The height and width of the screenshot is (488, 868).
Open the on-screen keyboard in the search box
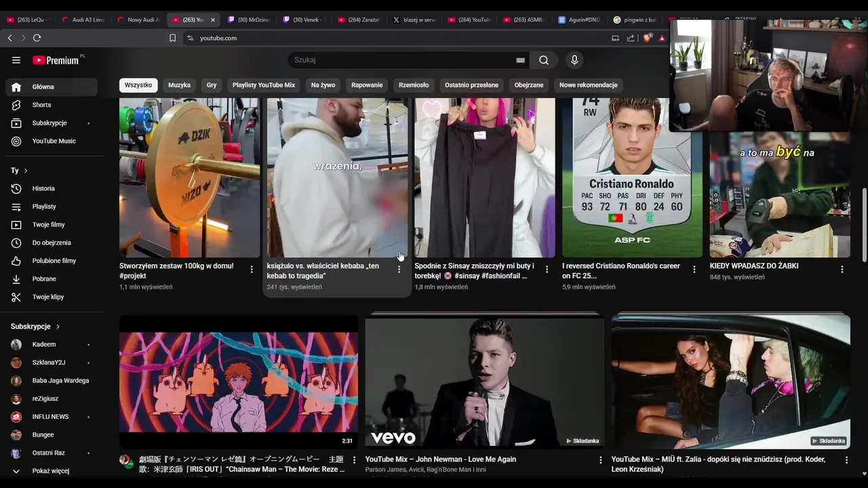[x=520, y=60]
